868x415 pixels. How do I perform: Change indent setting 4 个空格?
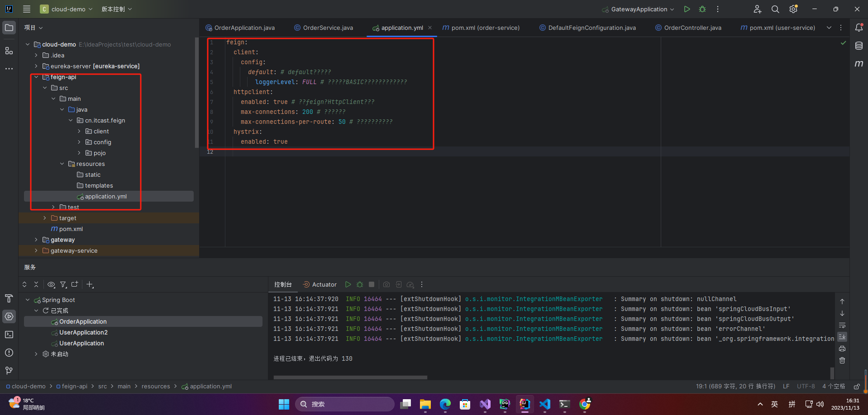(x=834, y=387)
